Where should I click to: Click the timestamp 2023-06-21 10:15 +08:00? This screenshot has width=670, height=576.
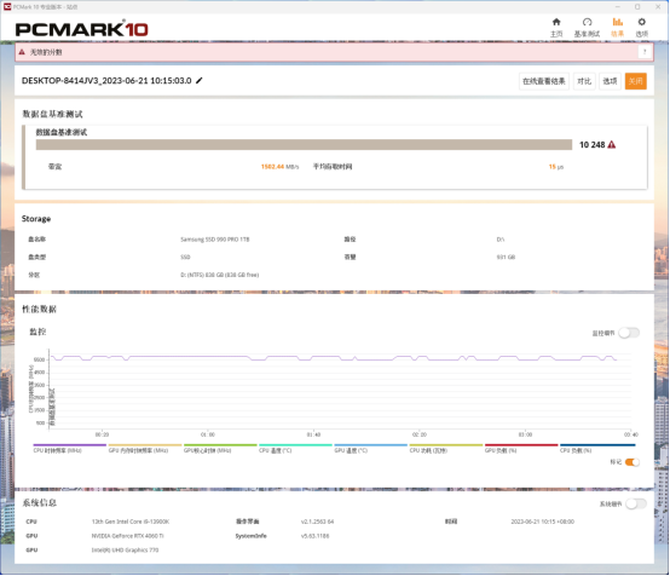[x=542, y=522]
